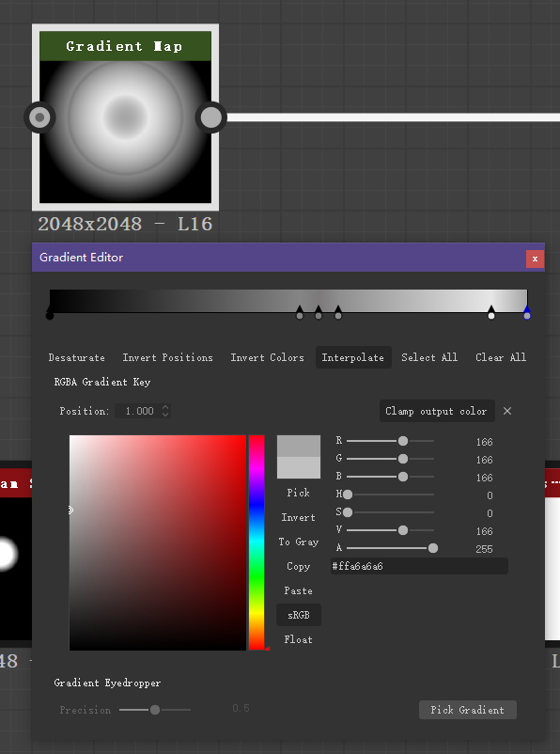Click Desaturate in the gradient toolbar
The image size is (560, 754).
click(76, 357)
